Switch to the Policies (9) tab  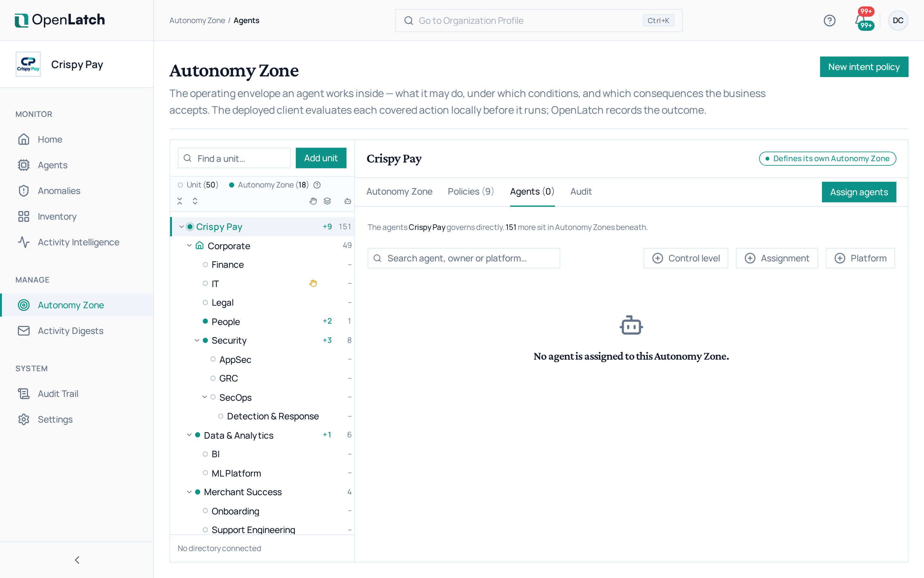pos(471,191)
